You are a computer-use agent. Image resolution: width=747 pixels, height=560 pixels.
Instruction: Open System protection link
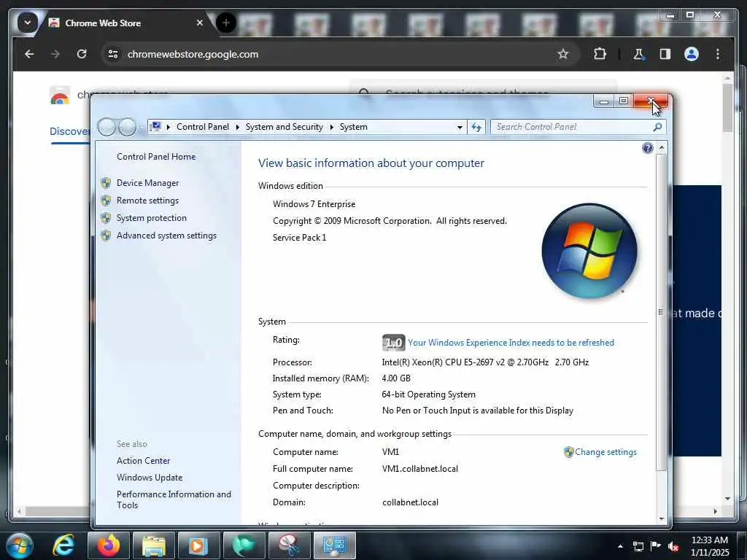tap(152, 217)
